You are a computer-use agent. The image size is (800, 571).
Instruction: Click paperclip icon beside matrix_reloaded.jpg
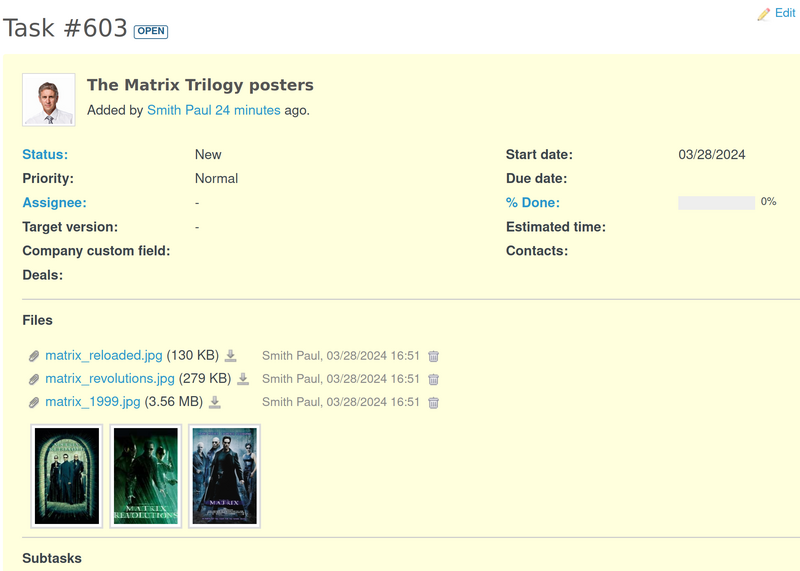click(34, 356)
